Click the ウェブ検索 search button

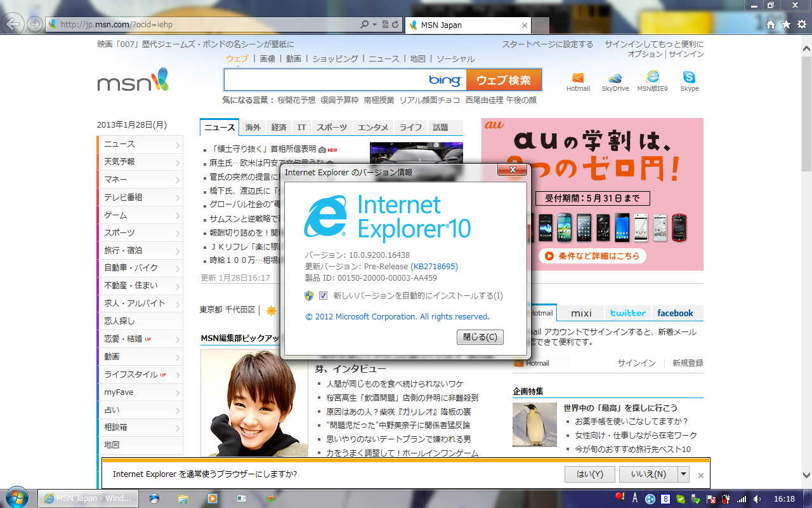(504, 80)
